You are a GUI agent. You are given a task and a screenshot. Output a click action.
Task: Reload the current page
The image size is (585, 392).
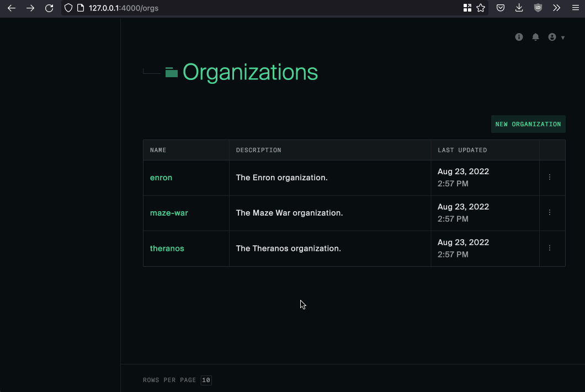pyautogui.click(x=49, y=8)
